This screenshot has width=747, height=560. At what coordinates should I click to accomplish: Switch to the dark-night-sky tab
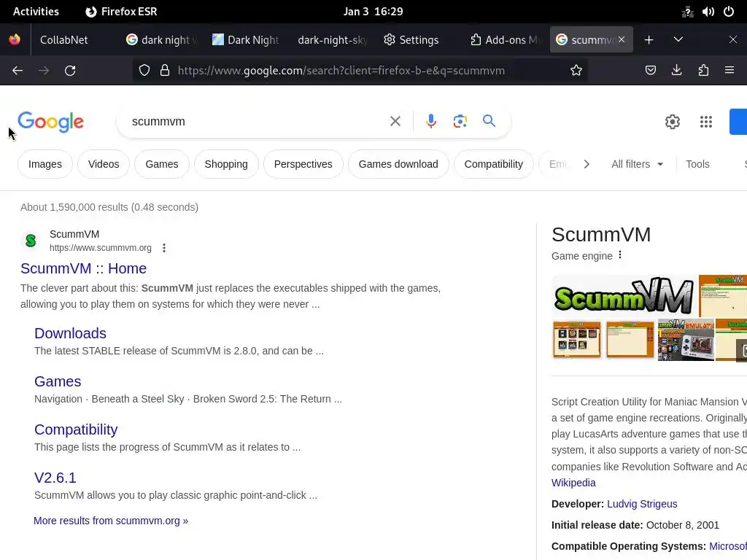[x=332, y=40]
